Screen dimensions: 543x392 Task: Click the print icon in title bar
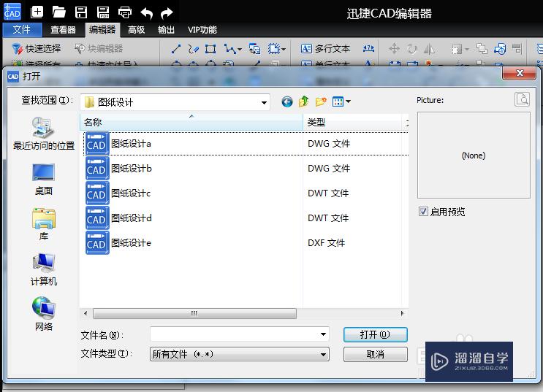(125, 12)
